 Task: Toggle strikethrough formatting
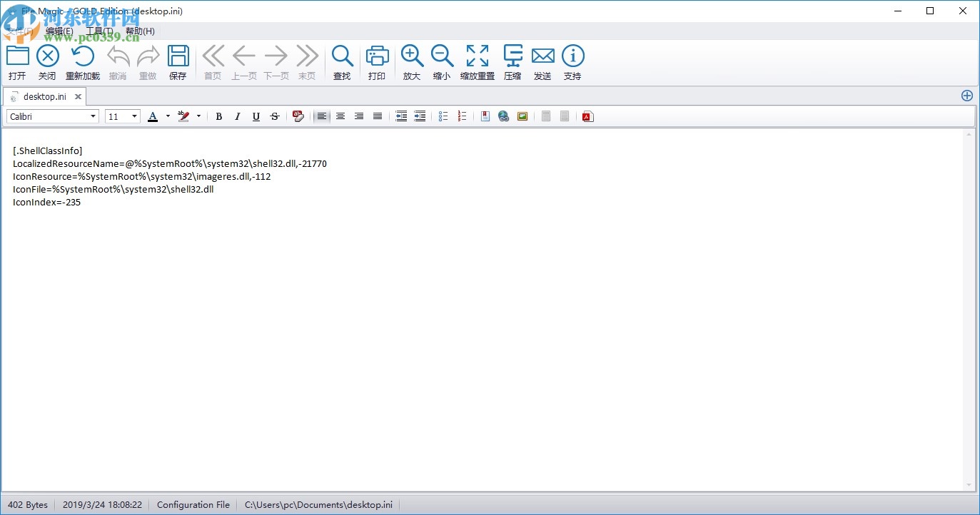[275, 116]
